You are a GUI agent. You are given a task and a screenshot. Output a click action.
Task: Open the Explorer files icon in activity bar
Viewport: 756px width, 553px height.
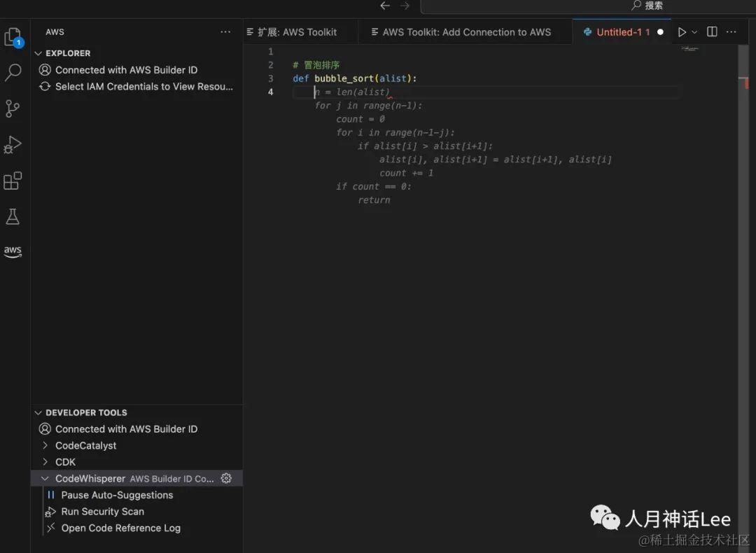(x=13, y=37)
